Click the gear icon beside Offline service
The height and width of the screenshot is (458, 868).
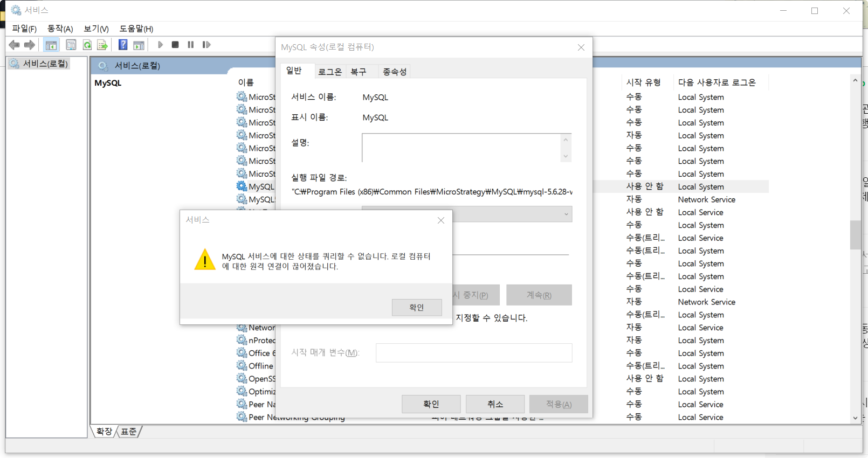tap(242, 365)
